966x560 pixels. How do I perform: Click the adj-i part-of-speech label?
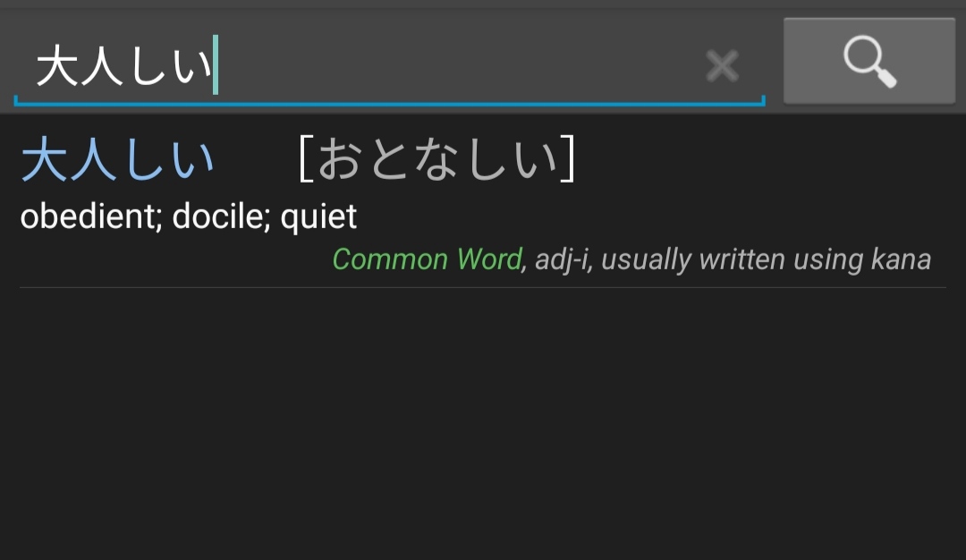click(562, 259)
